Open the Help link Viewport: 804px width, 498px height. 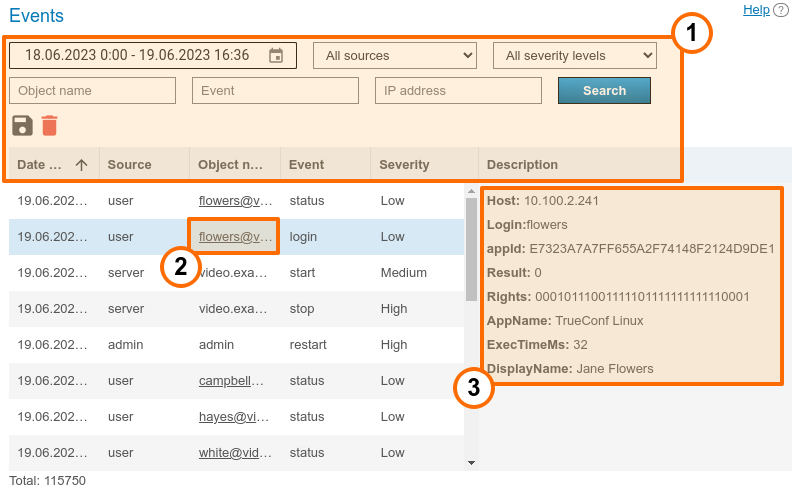tap(756, 10)
